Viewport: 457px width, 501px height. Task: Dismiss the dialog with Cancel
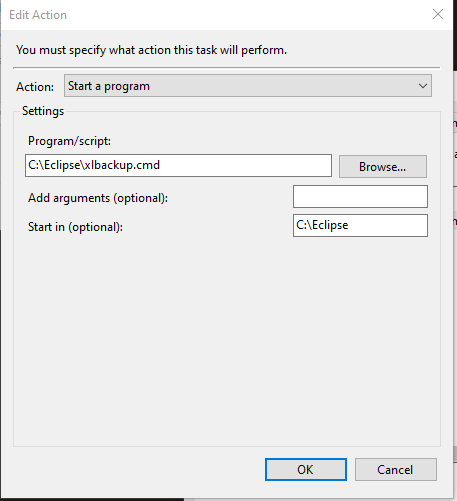(396, 469)
